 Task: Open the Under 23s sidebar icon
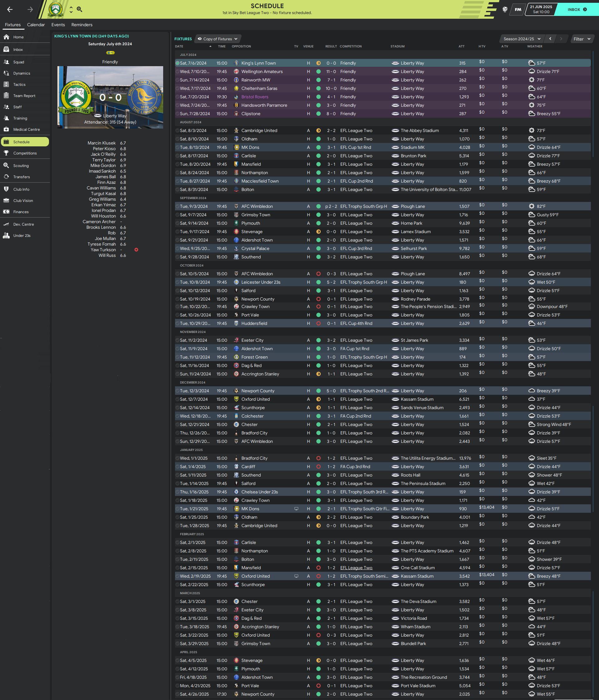click(6, 236)
